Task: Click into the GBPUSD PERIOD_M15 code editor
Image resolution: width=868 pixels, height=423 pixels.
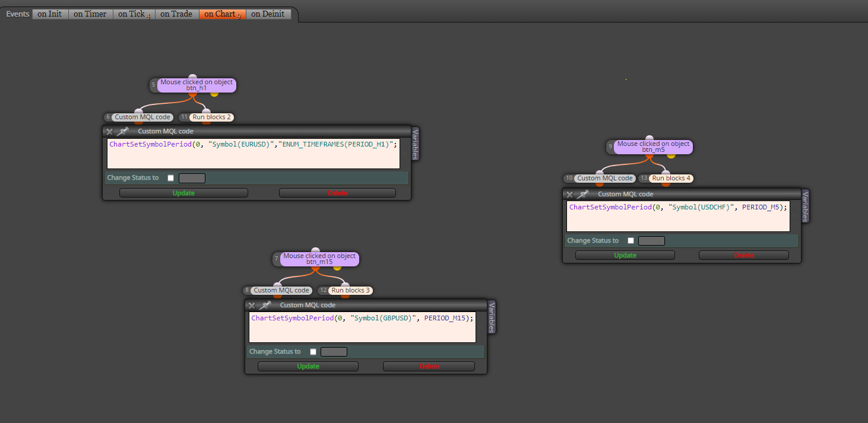Action: pyautogui.click(x=362, y=327)
